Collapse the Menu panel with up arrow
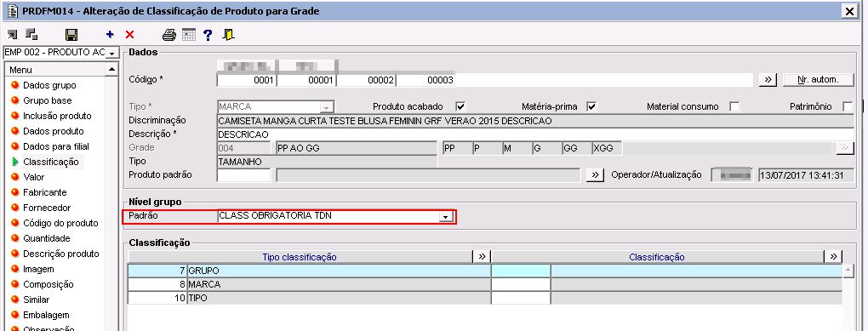 (x=111, y=70)
